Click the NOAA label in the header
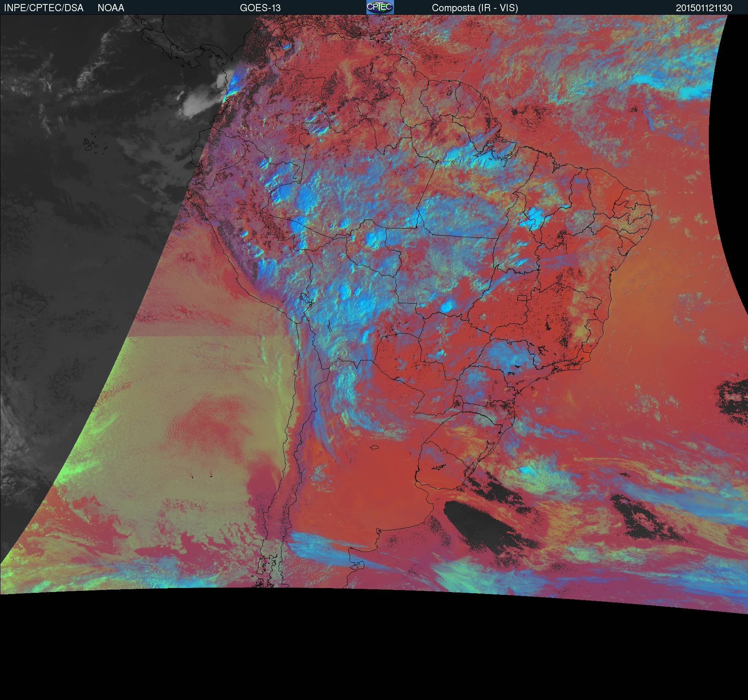 pos(111,8)
